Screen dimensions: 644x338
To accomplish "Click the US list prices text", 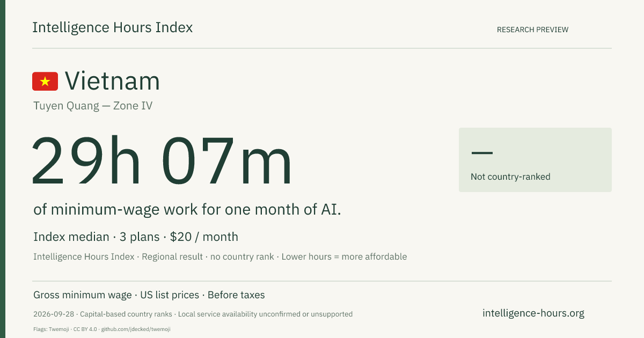I will [170, 295].
